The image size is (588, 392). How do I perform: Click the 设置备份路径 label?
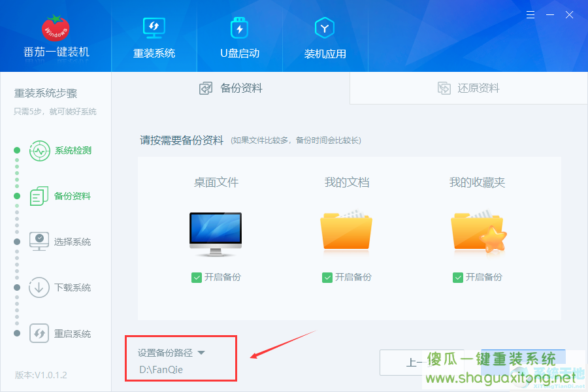[x=165, y=353]
